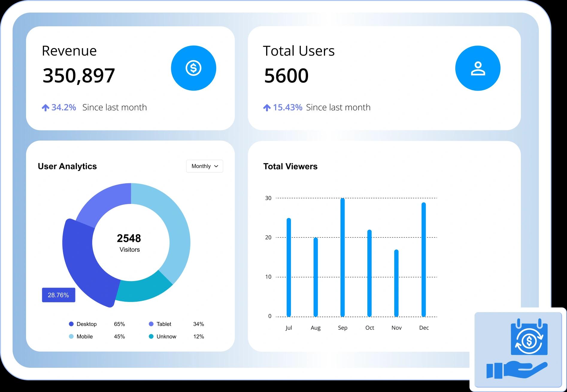
Task: Open the Monthly dropdown
Action: click(x=205, y=166)
